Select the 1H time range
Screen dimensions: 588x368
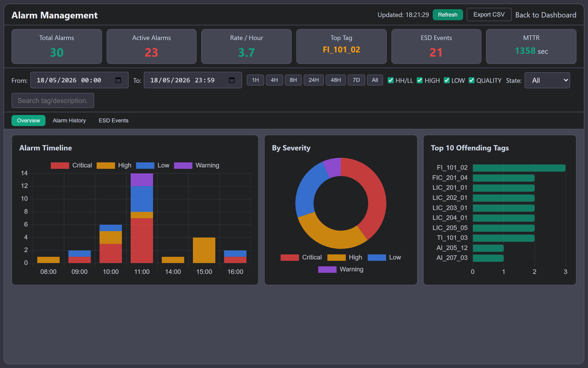255,80
